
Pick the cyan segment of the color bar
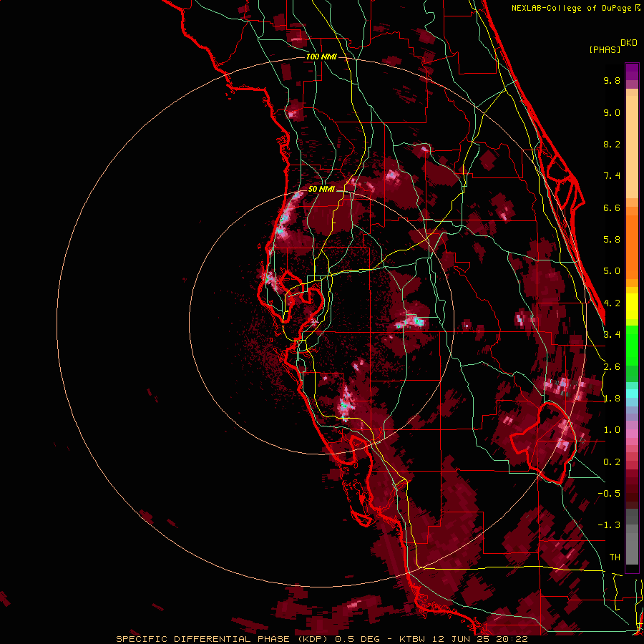click(x=632, y=394)
